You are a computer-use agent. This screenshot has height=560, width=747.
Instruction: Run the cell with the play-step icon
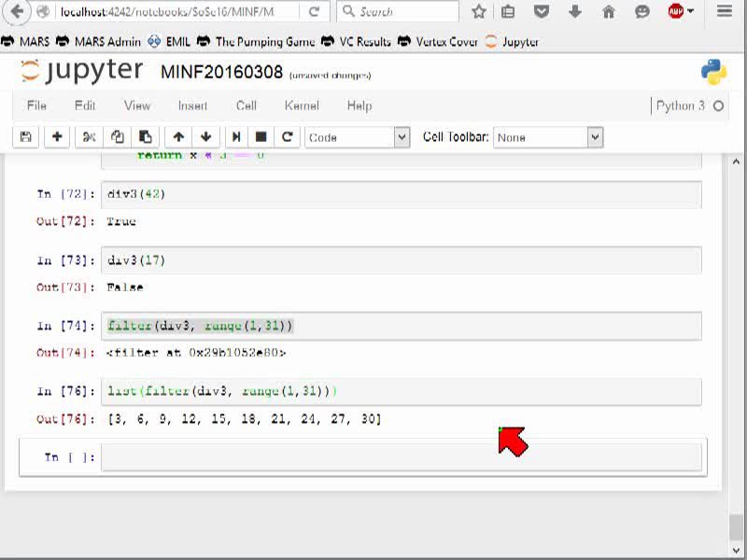[236, 137]
